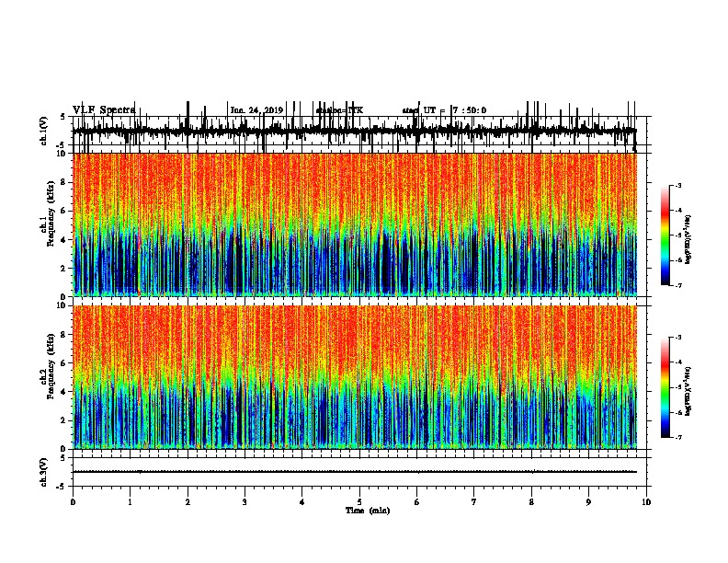Click the "-5" tick on ch.3(V) axis
This screenshot has width=728, height=563.
pyautogui.click(x=62, y=487)
